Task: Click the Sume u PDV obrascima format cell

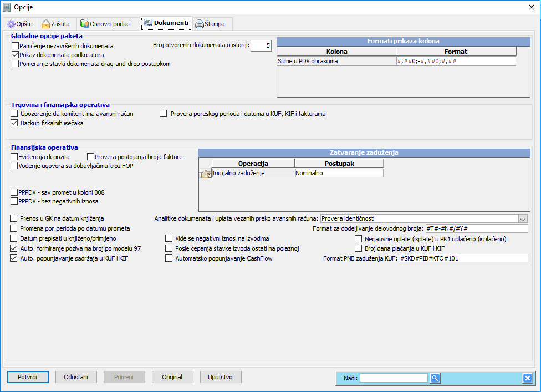Action: pyautogui.click(x=456, y=61)
